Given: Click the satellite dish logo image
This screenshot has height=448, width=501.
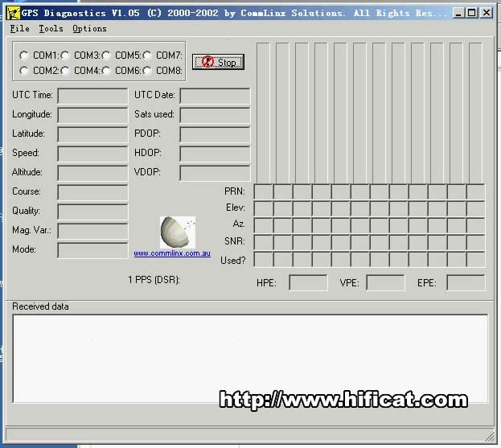Looking at the screenshot, I should [x=176, y=232].
